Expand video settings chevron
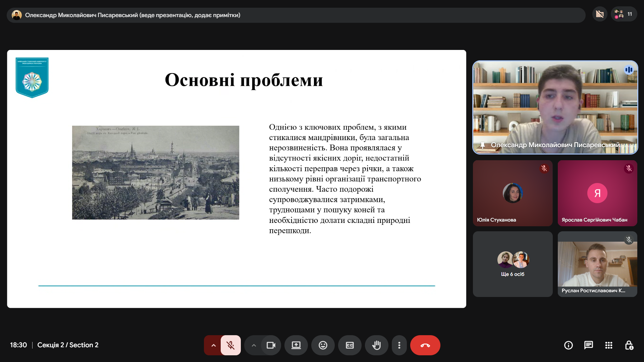This screenshot has width=644, height=362. (254, 345)
